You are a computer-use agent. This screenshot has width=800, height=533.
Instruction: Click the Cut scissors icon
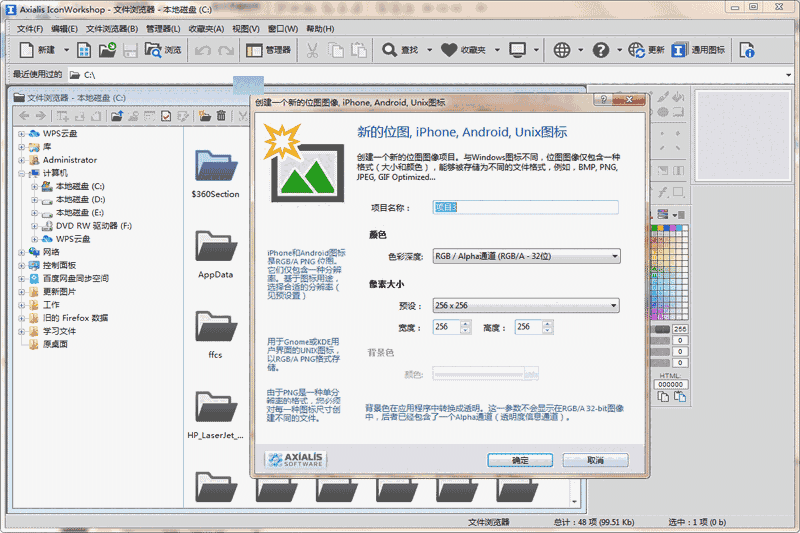(312, 50)
